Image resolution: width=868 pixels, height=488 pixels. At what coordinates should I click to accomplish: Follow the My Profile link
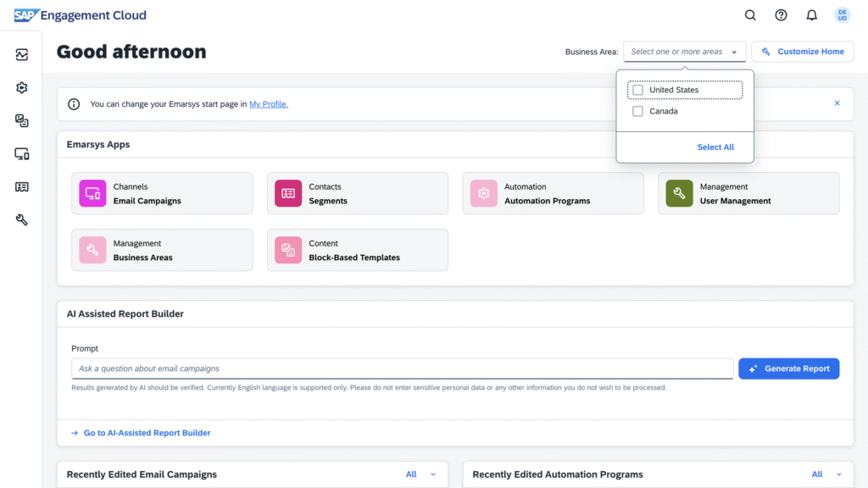268,104
